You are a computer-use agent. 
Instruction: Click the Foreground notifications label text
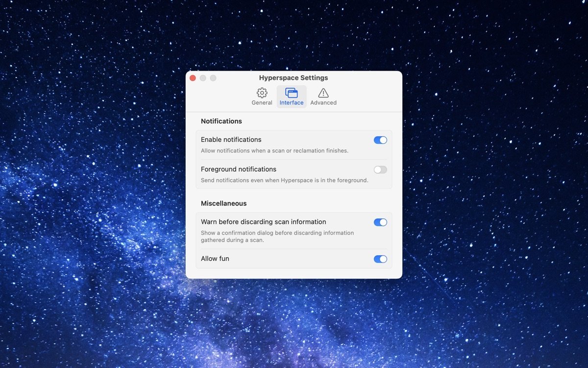click(239, 169)
